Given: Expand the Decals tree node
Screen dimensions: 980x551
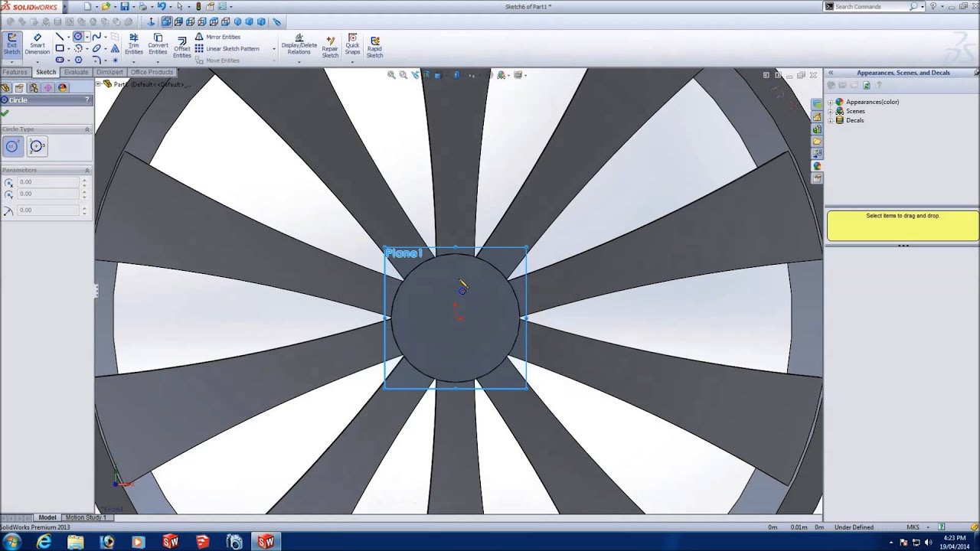Looking at the screenshot, I should pos(831,120).
